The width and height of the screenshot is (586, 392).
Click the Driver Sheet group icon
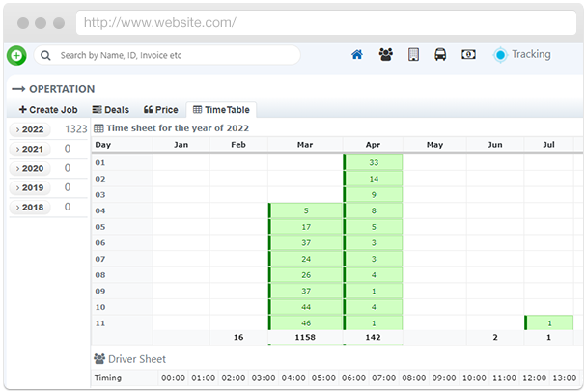99,359
